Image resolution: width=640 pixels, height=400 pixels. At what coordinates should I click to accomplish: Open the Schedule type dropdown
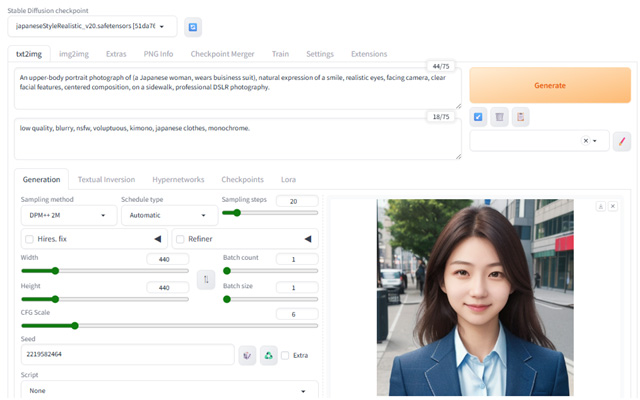click(167, 215)
